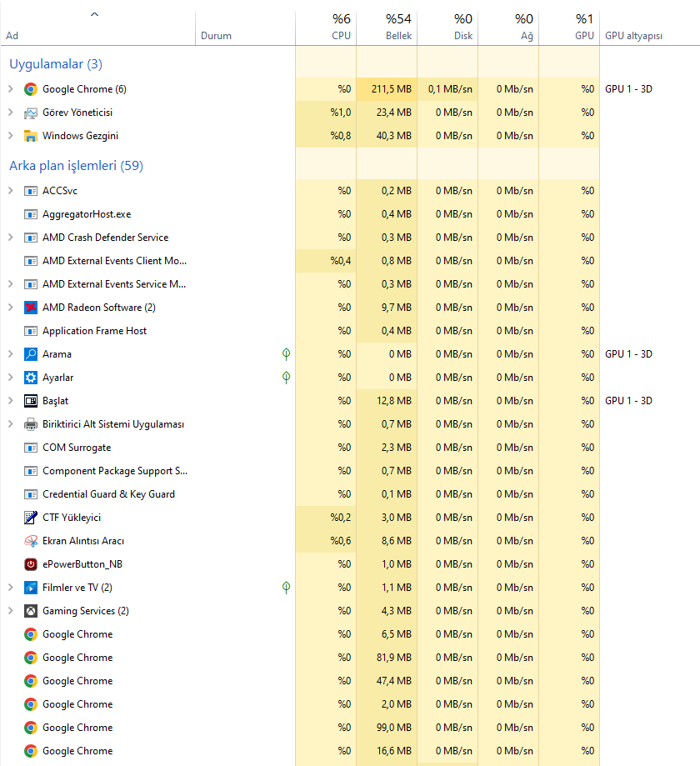The image size is (700, 766).
Task: Click the Arama magnifier icon
Action: click(31, 354)
